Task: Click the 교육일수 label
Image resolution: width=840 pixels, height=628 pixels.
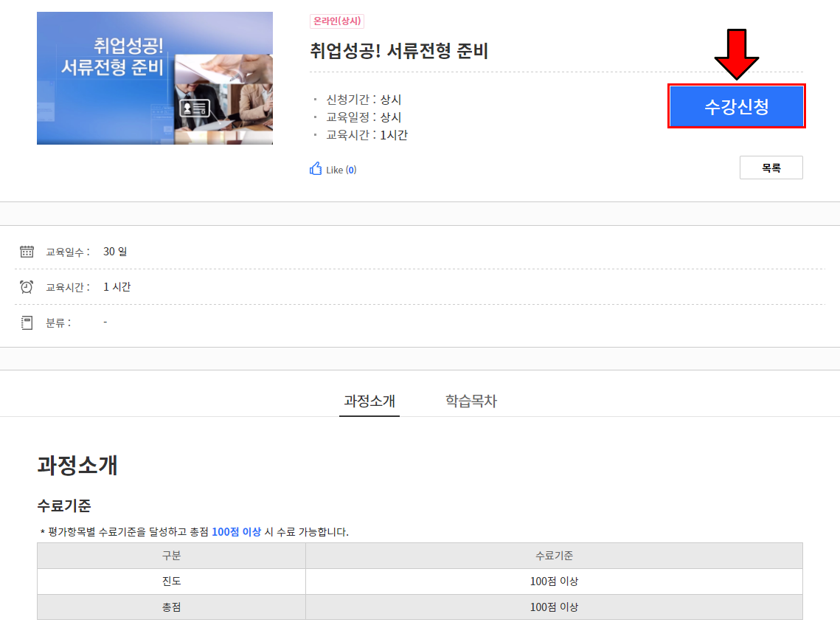Action: point(68,252)
